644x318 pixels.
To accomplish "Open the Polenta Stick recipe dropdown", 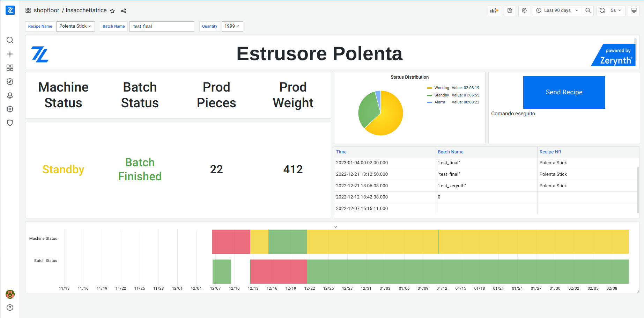I will point(75,26).
